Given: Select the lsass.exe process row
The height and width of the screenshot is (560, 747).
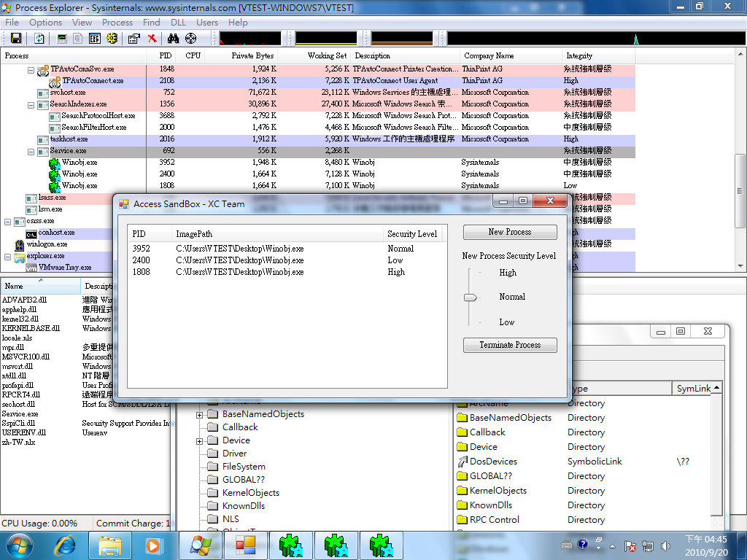Looking at the screenshot, I should click(57, 198).
